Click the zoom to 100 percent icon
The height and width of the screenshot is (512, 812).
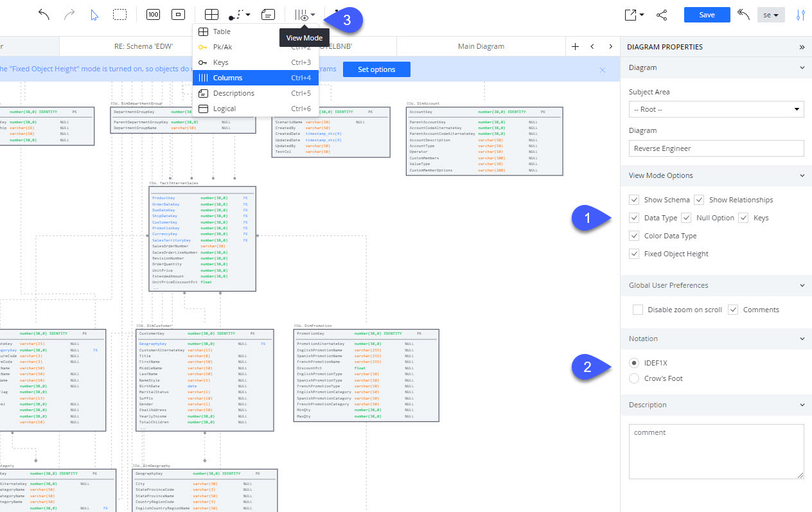(x=153, y=15)
